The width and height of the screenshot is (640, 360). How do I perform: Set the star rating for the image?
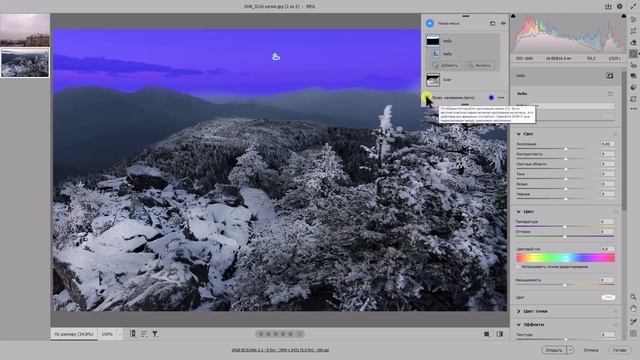[280, 334]
